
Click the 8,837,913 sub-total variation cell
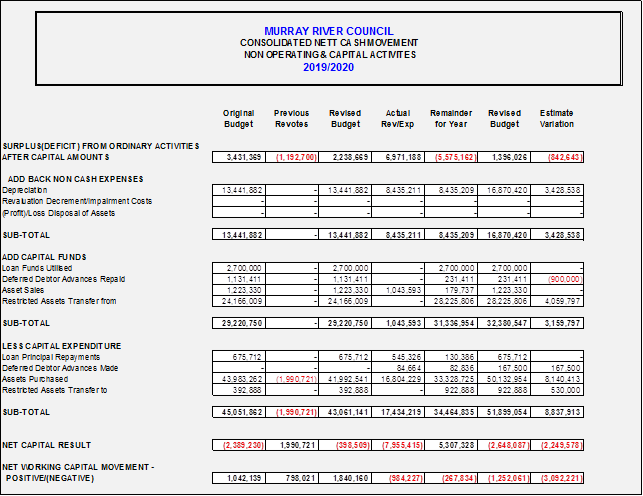point(557,412)
